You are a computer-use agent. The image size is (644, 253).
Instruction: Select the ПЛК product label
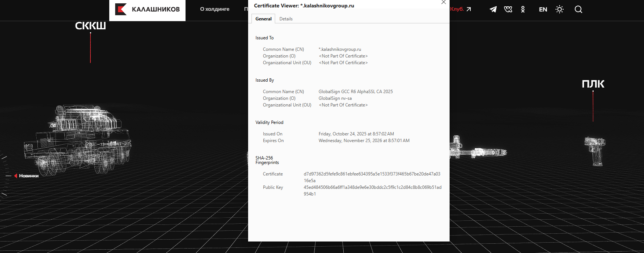593,84
